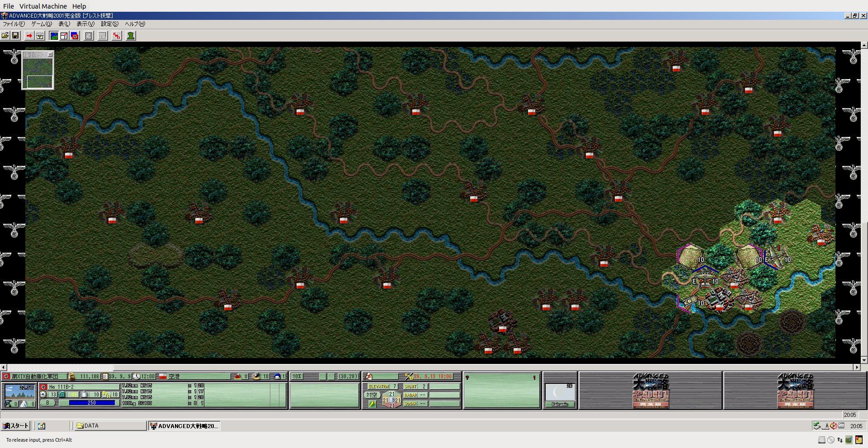The width and height of the screenshot is (868, 448).
Task: Click the save floppy disk toolbar icon
Action: (15, 36)
